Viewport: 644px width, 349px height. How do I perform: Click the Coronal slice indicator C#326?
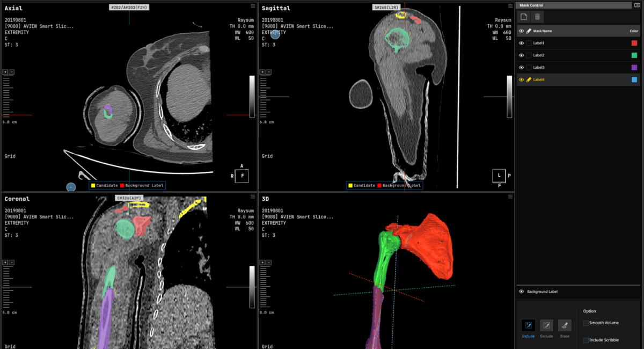(129, 198)
